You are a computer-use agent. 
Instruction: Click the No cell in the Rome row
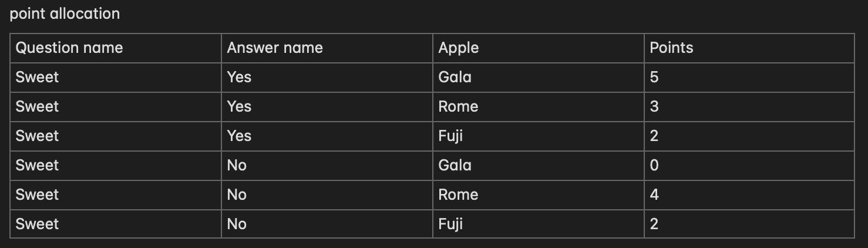point(237,195)
